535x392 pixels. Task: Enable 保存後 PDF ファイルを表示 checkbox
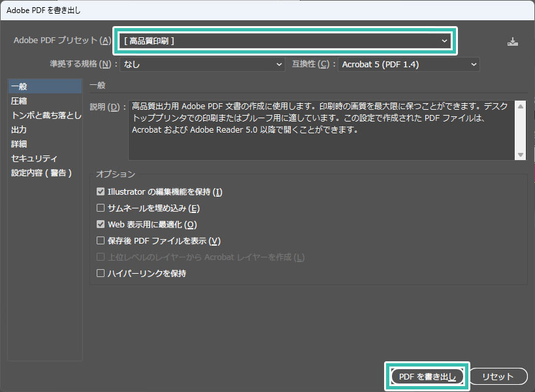[x=101, y=241]
